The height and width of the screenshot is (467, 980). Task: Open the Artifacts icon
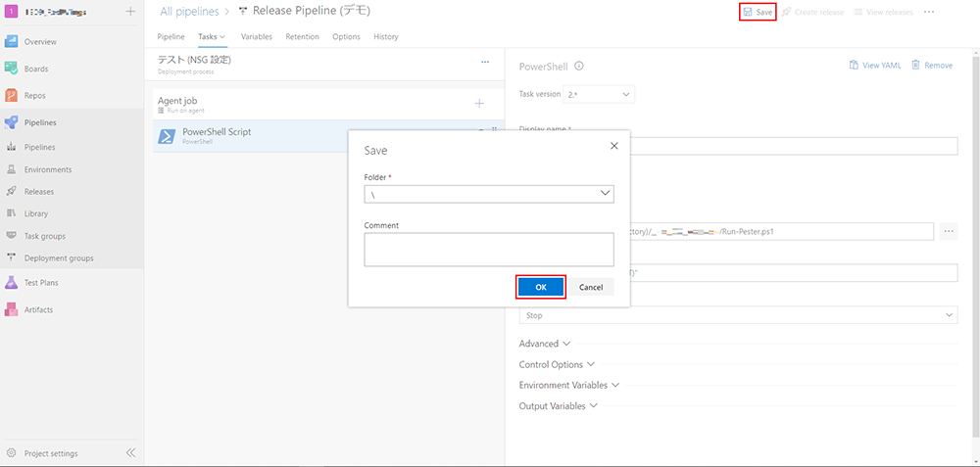click(11, 309)
